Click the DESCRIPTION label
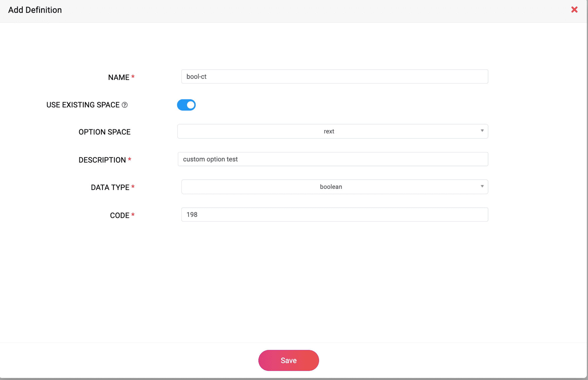This screenshot has width=588, height=380. coord(102,160)
